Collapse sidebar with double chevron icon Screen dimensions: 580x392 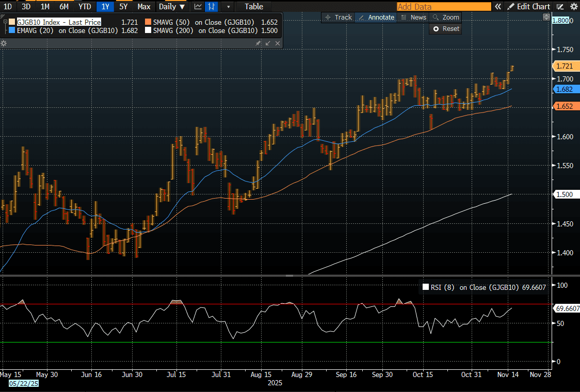[x=498, y=7]
